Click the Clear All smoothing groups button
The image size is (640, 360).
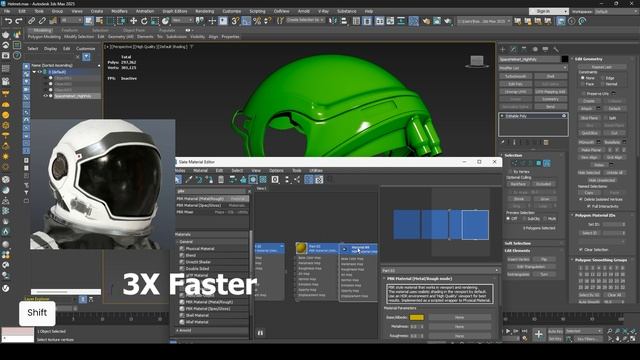click(614, 295)
